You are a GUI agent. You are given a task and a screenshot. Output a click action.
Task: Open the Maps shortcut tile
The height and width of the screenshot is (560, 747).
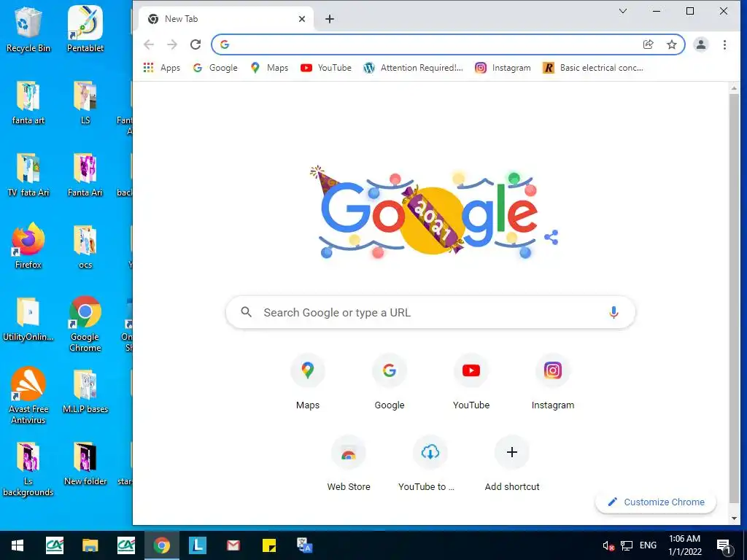pyautogui.click(x=308, y=382)
